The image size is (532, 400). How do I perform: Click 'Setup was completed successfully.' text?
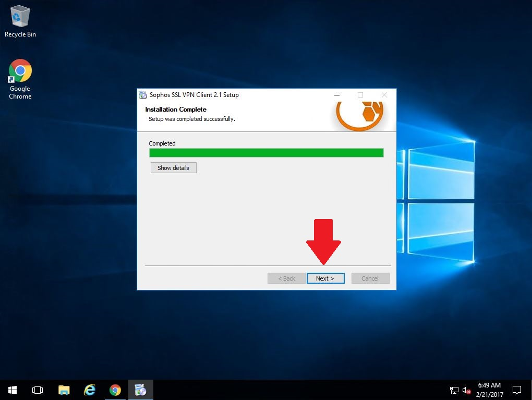[x=192, y=119]
